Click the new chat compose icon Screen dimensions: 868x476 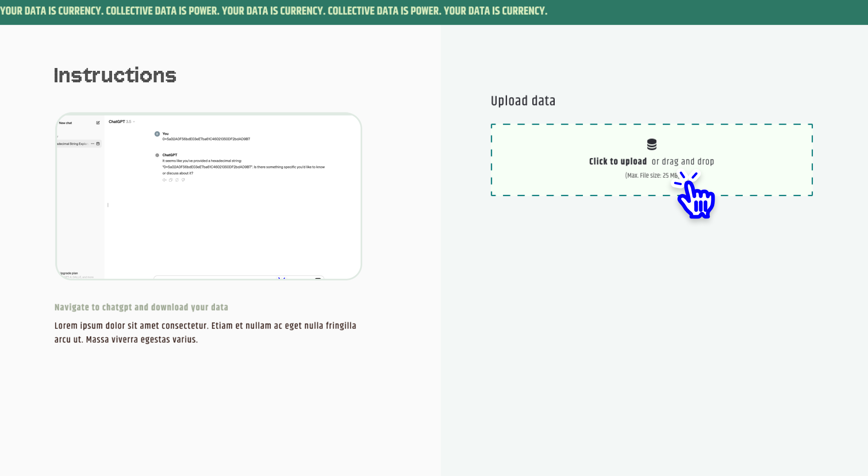click(98, 123)
